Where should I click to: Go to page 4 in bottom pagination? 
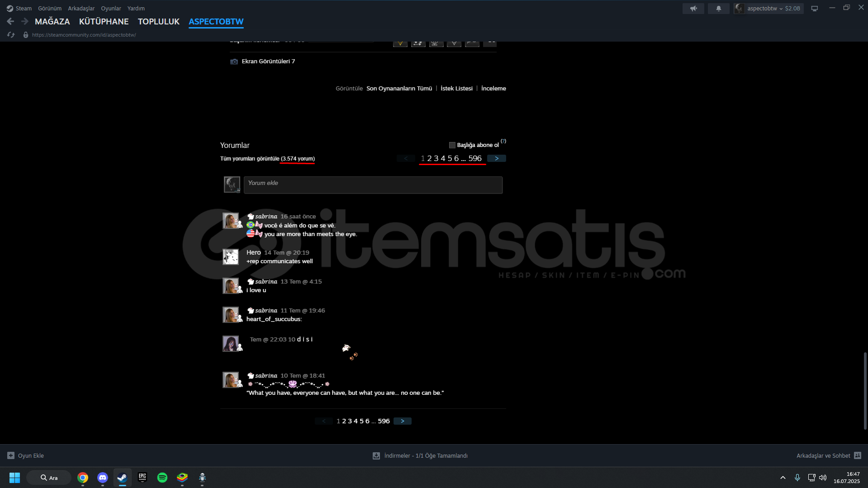[x=356, y=421]
